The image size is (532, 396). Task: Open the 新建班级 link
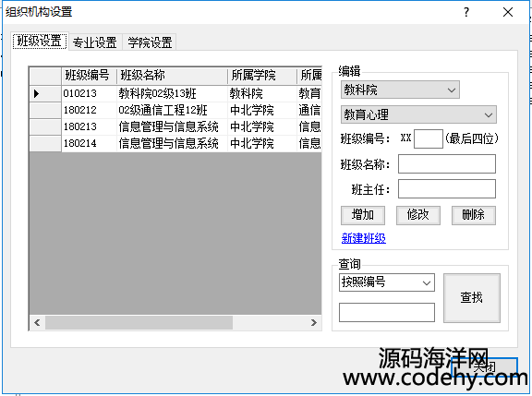[x=363, y=238]
